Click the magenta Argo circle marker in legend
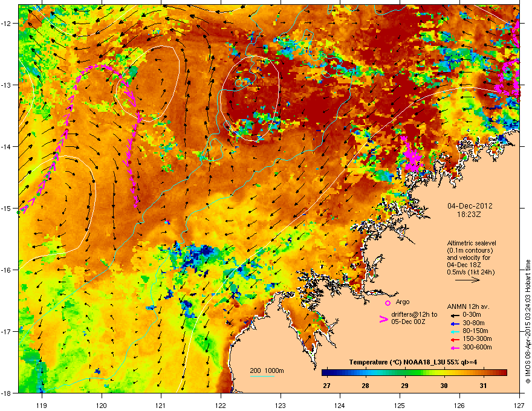The height and width of the screenshot is (411, 532). [x=388, y=303]
